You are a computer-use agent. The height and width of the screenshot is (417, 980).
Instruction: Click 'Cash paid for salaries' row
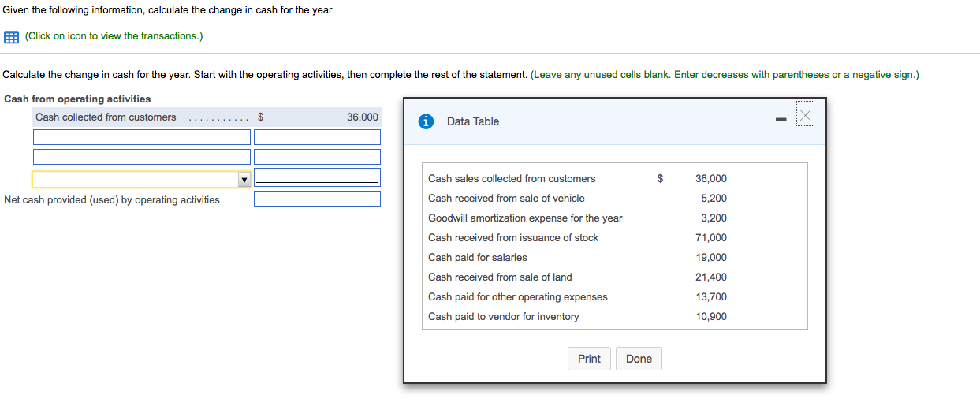(614, 258)
